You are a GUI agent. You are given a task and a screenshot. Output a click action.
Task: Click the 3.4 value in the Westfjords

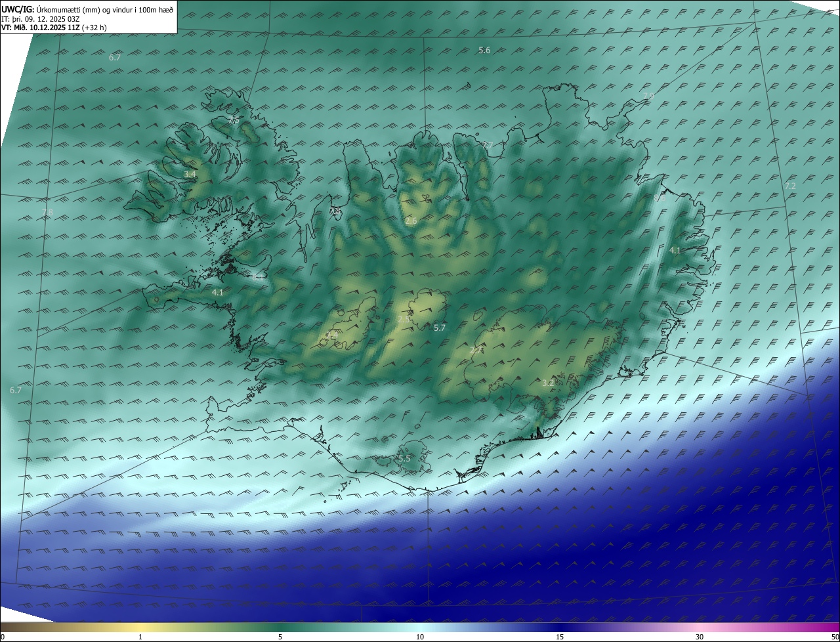tap(190, 175)
